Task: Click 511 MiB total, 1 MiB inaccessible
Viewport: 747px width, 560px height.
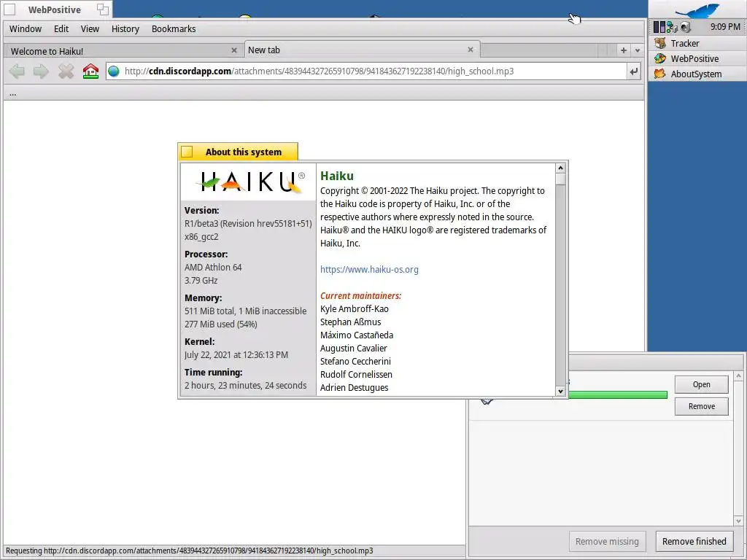Action: click(245, 311)
